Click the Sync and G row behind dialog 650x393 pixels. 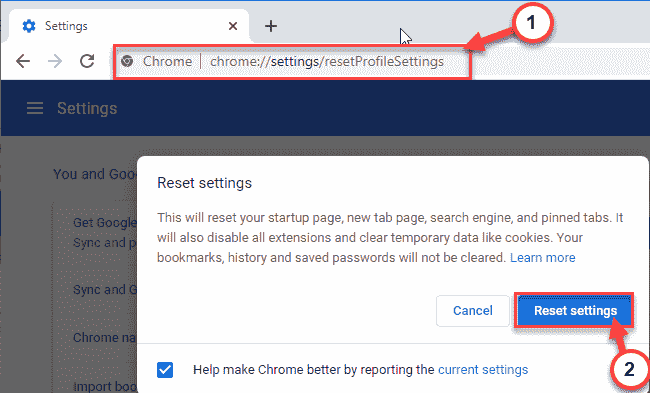click(x=105, y=289)
